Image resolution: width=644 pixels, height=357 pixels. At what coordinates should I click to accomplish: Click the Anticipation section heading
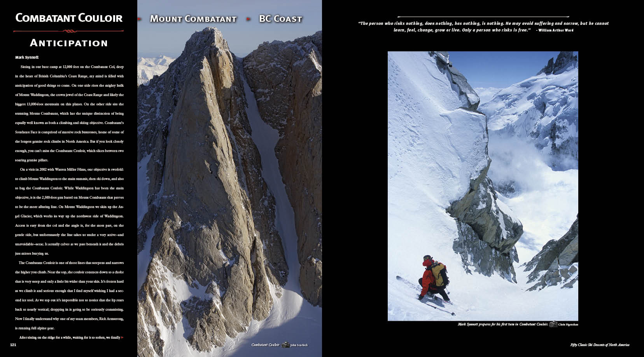[69, 43]
